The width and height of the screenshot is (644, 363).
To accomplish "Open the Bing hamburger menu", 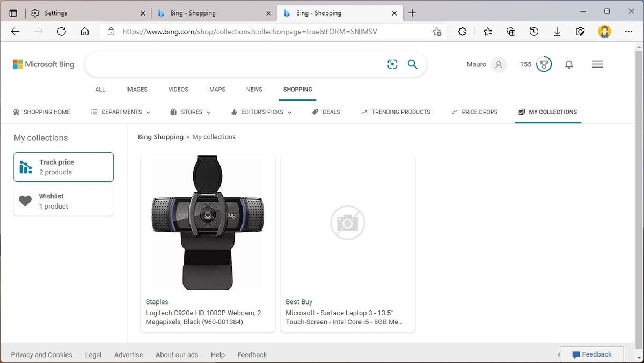I will (597, 64).
